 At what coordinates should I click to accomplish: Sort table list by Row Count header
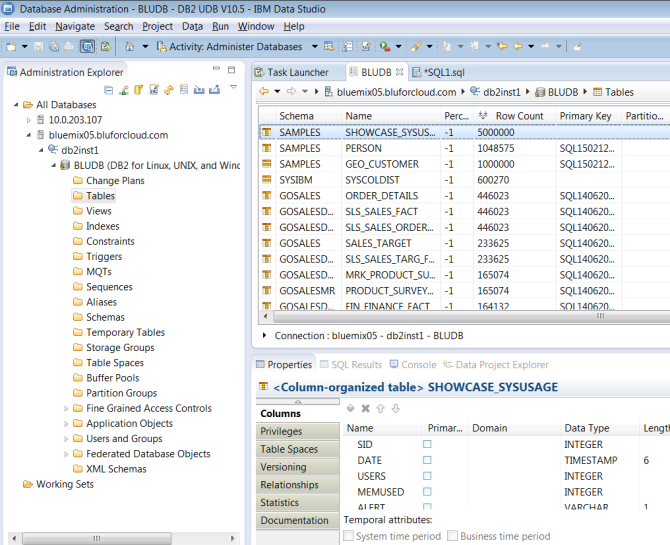coord(514,116)
